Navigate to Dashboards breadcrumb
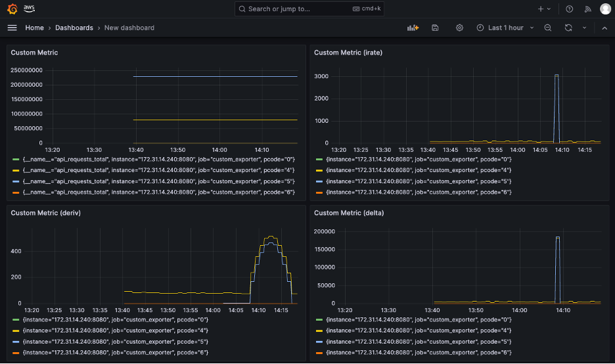Image resolution: width=615 pixels, height=364 pixels. [74, 28]
